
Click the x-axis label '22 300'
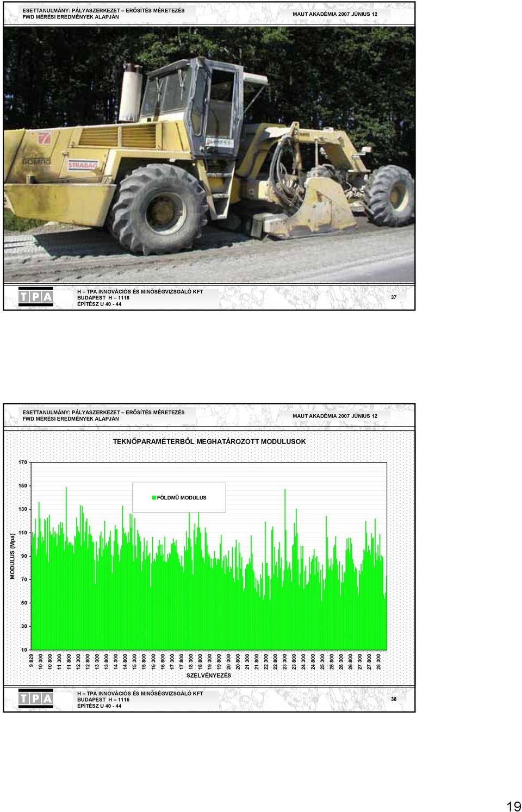point(266,661)
